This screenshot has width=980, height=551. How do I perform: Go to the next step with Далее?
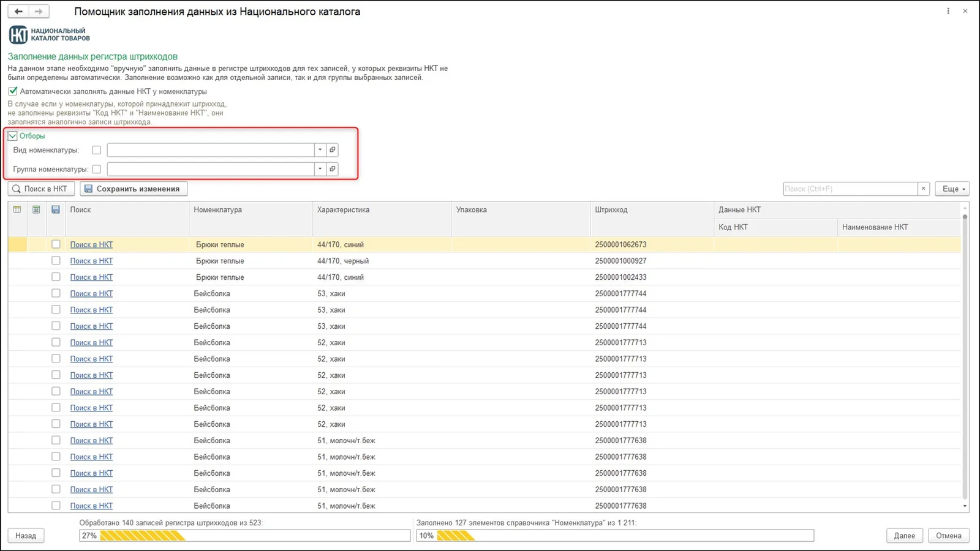905,536
